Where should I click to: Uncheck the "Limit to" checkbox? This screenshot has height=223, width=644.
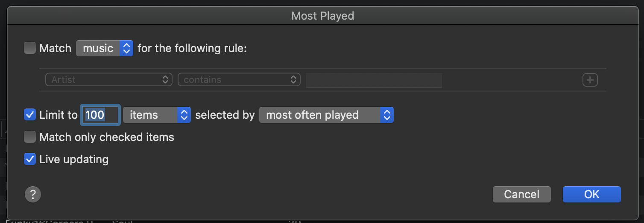tap(30, 115)
